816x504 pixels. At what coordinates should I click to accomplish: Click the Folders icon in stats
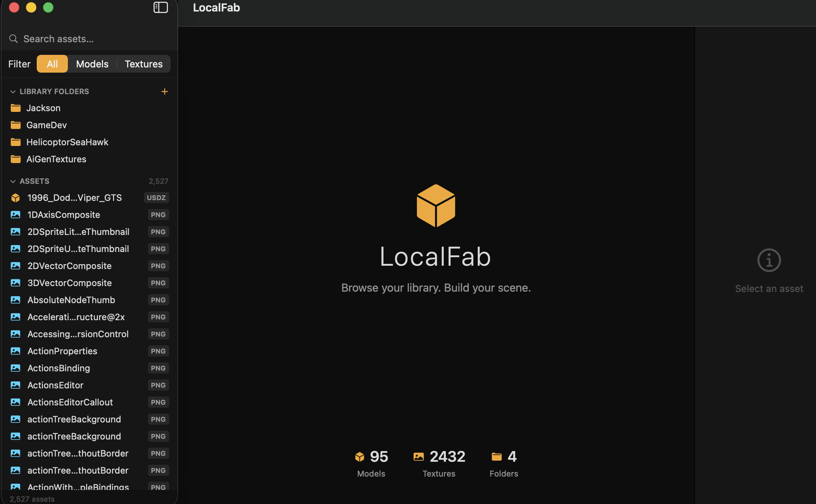pyautogui.click(x=497, y=457)
